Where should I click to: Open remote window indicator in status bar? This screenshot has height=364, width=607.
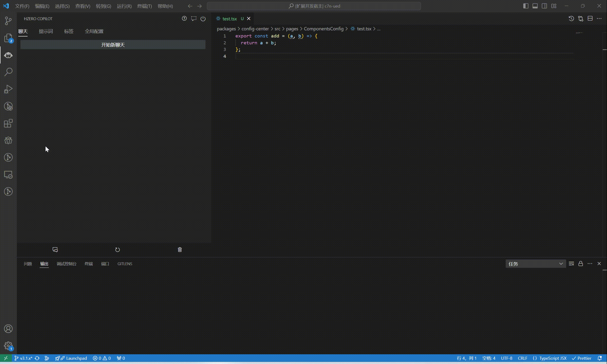pyautogui.click(x=6, y=358)
